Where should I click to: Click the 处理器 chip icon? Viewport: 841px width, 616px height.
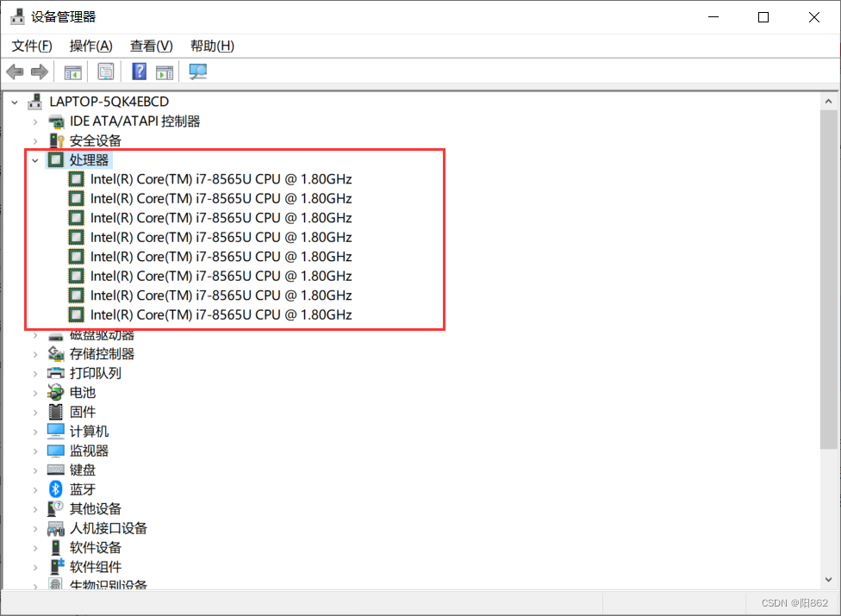pos(56,159)
